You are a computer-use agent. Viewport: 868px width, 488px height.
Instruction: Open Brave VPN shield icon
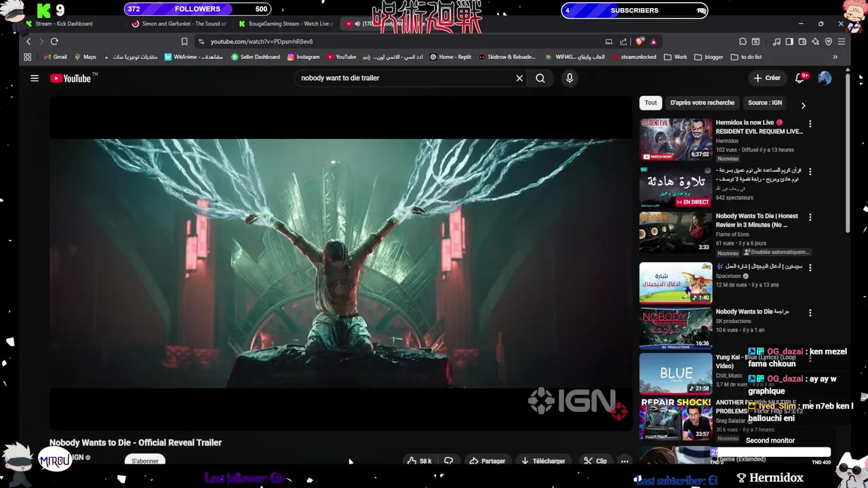[x=828, y=41]
